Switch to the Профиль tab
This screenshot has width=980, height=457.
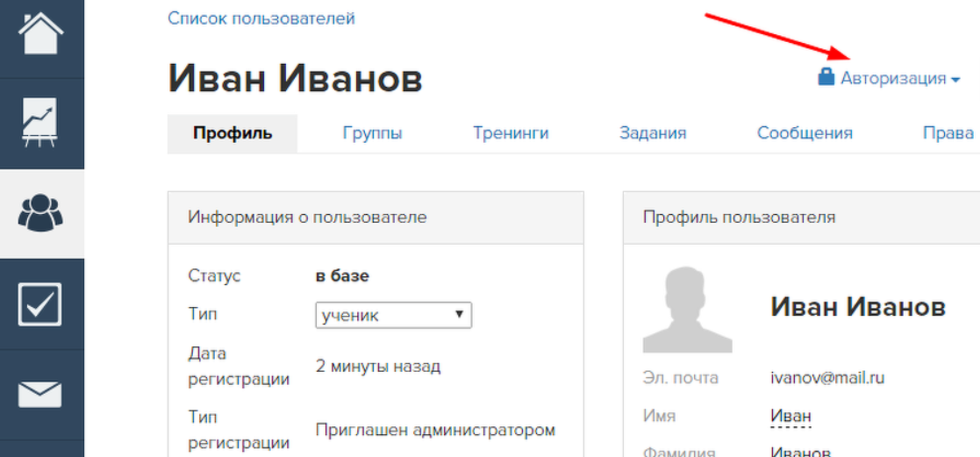(x=232, y=133)
